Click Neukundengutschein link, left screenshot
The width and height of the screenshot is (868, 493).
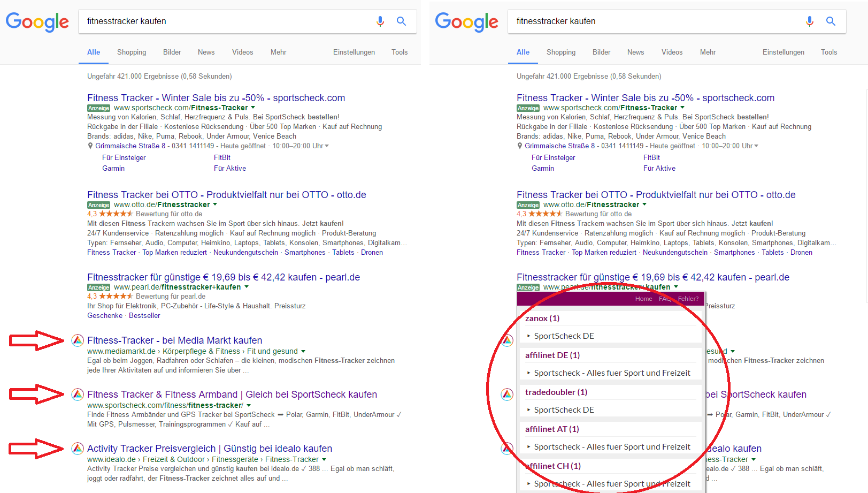coord(245,253)
